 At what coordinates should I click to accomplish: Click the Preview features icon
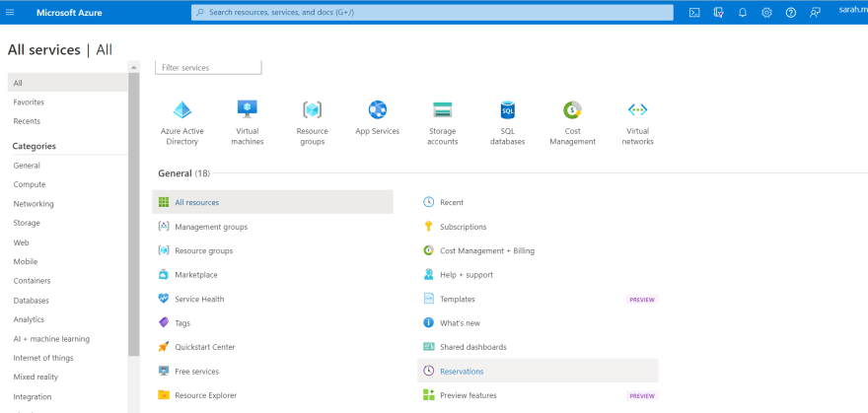(x=428, y=394)
